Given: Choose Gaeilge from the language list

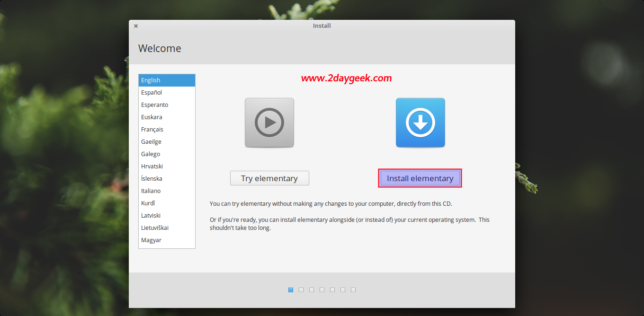Looking at the screenshot, I should pos(167,142).
